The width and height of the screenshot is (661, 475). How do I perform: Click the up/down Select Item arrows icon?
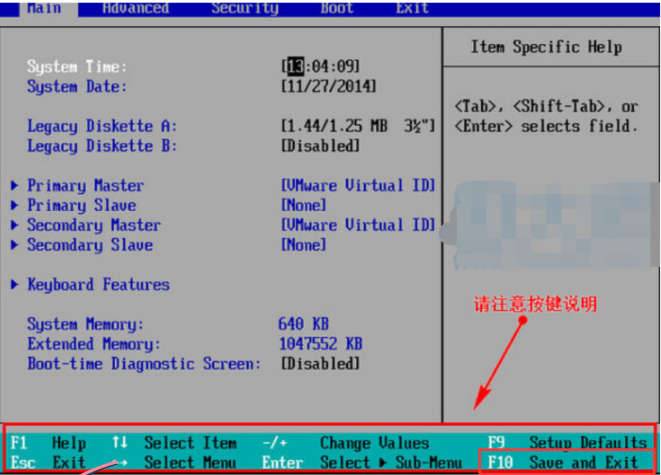[120, 443]
